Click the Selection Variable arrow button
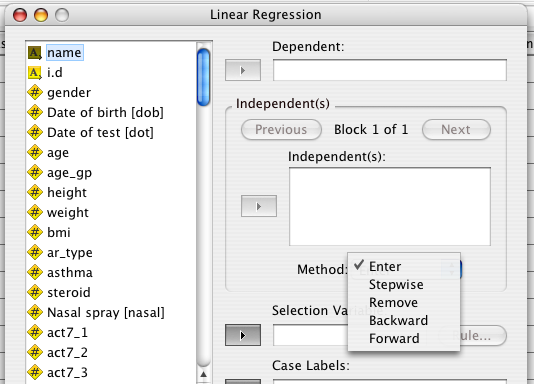This screenshot has height=384, width=534. [x=243, y=335]
